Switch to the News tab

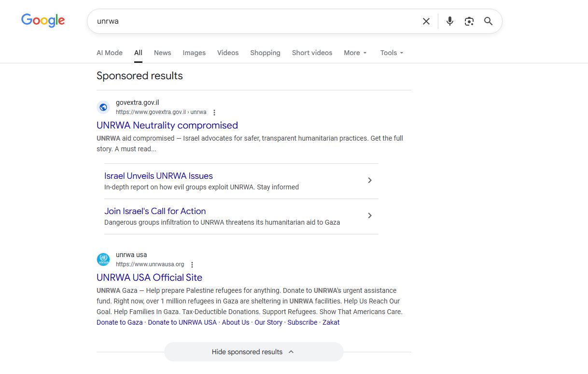[x=162, y=53]
